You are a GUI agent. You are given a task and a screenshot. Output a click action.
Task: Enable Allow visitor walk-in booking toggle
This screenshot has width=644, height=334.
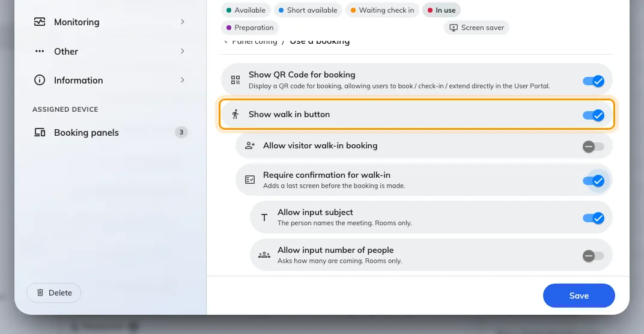point(594,146)
